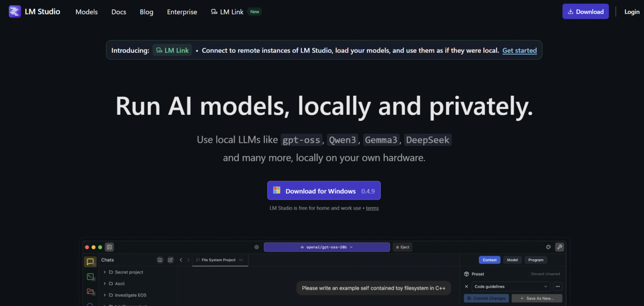
Task: Toggle the wrench settings panel icon
Action: tap(559, 247)
